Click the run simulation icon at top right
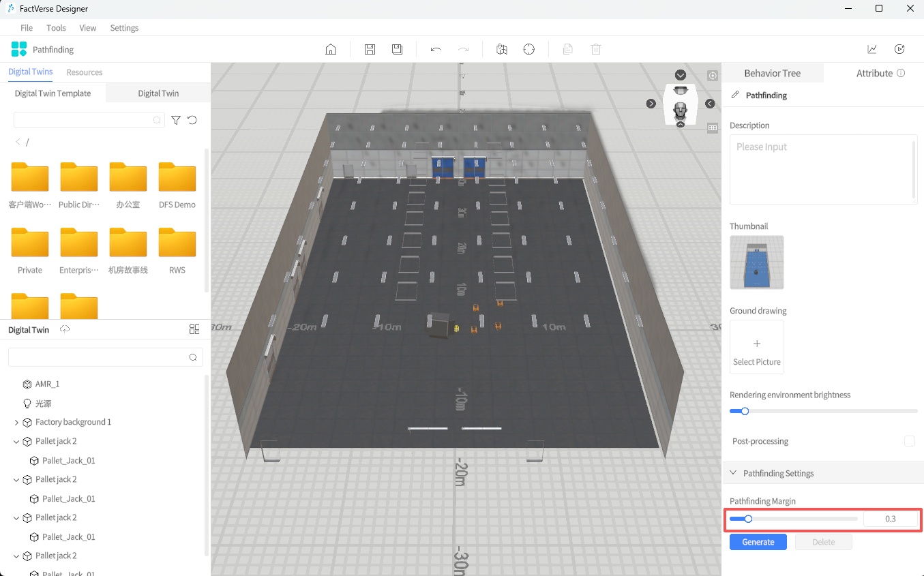 (x=899, y=48)
